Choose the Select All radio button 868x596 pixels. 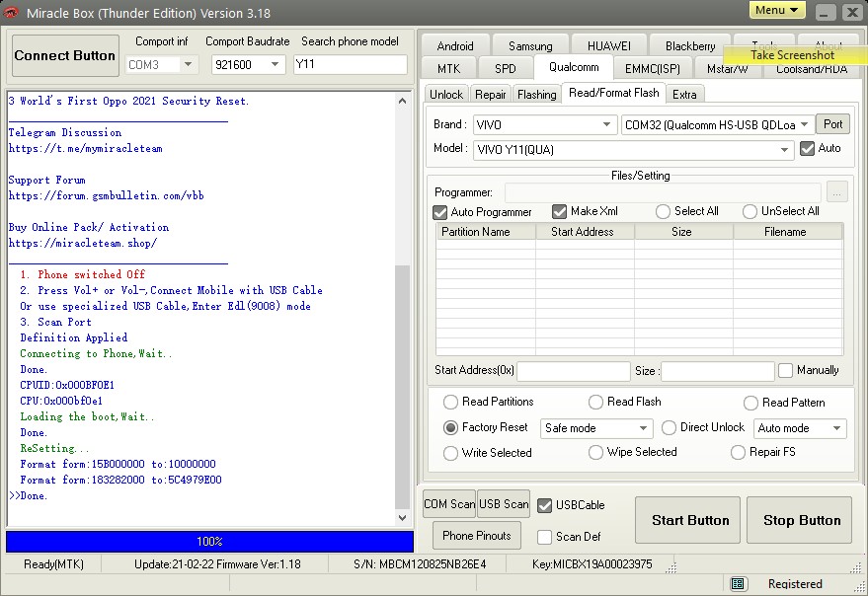[663, 211]
